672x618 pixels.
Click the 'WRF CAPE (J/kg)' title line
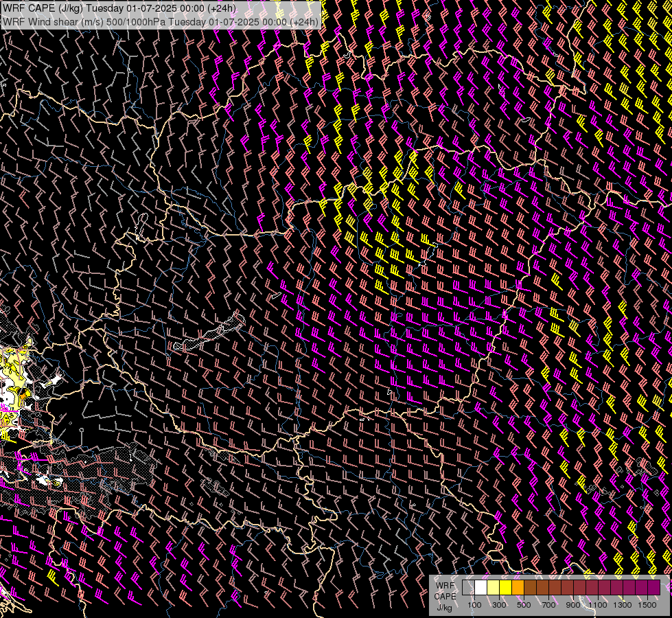tap(120, 9)
